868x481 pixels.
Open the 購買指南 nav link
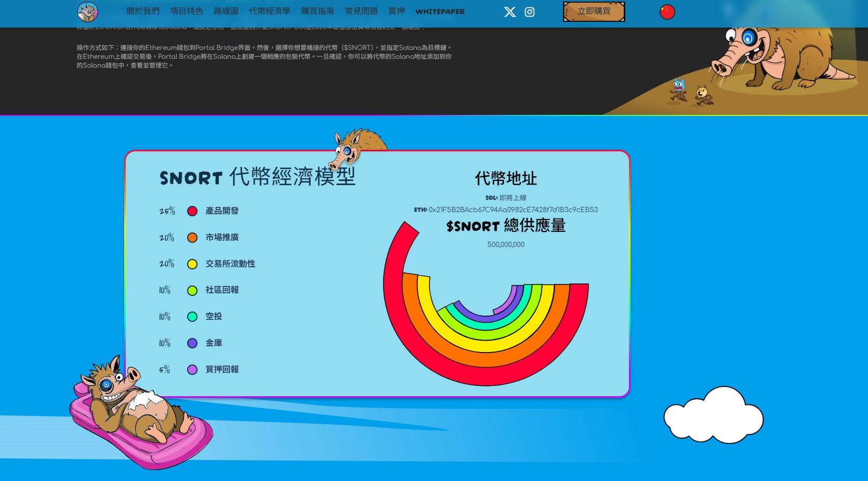point(318,11)
